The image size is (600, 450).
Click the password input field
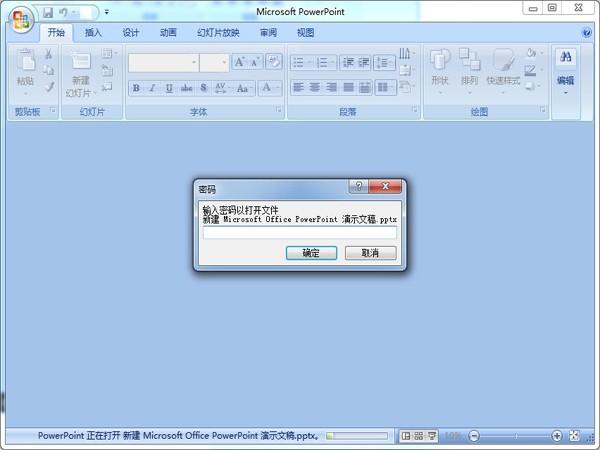(x=300, y=233)
